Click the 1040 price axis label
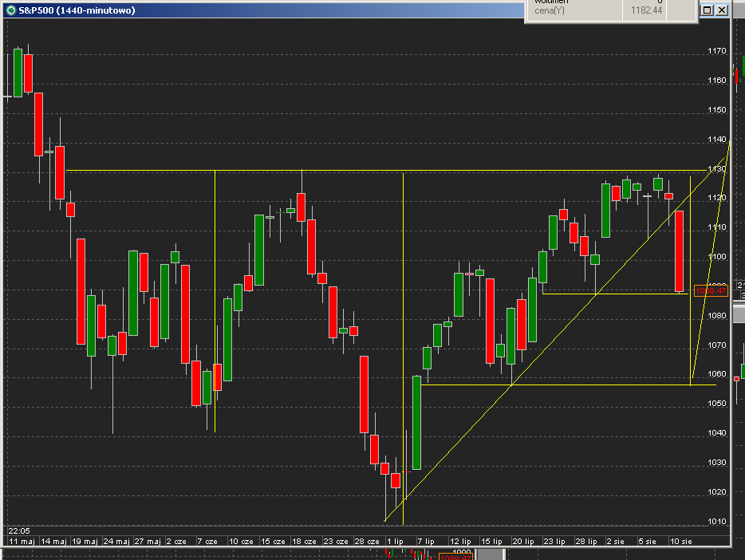 click(x=716, y=432)
